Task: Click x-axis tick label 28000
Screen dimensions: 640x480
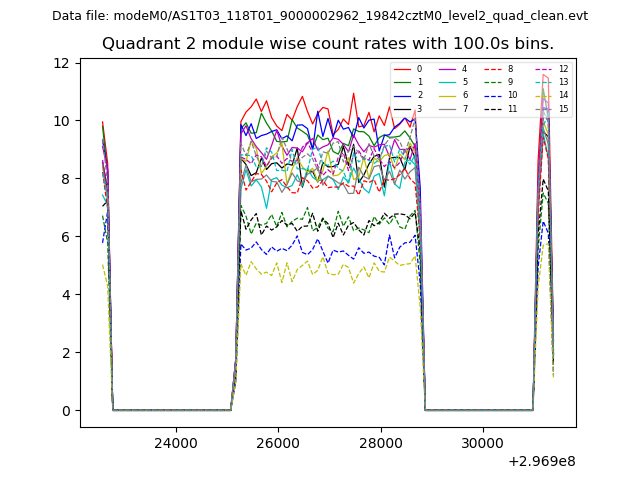Action: [x=380, y=442]
